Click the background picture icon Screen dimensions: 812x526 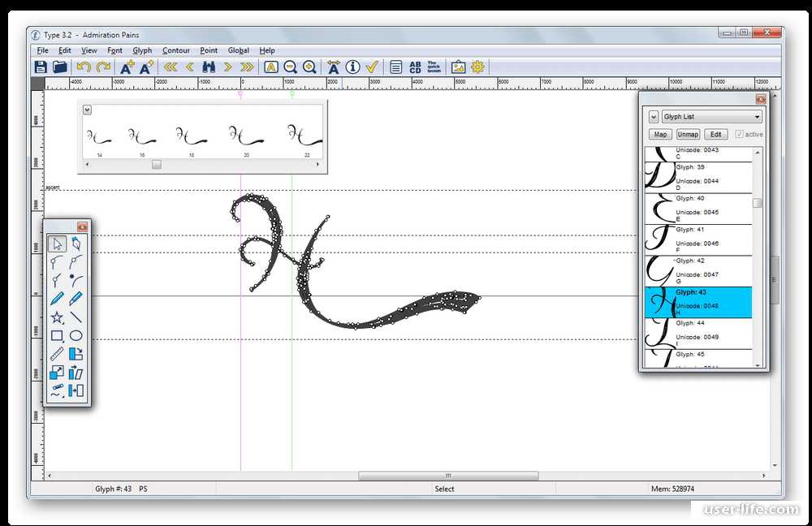tap(458, 67)
